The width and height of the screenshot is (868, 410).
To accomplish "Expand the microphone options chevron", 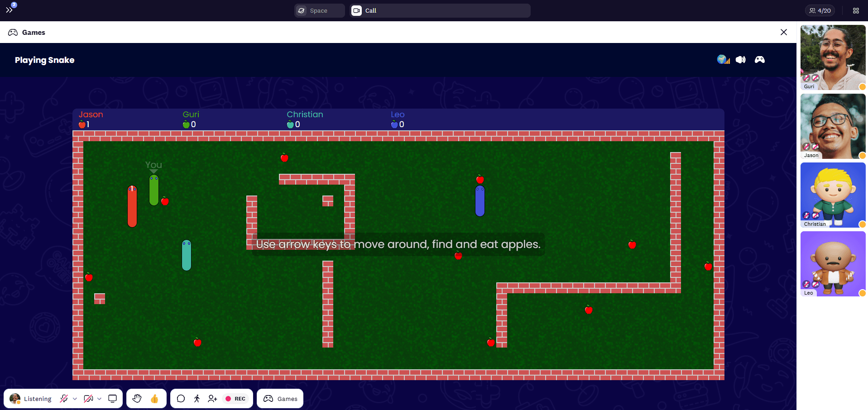I will coord(75,399).
